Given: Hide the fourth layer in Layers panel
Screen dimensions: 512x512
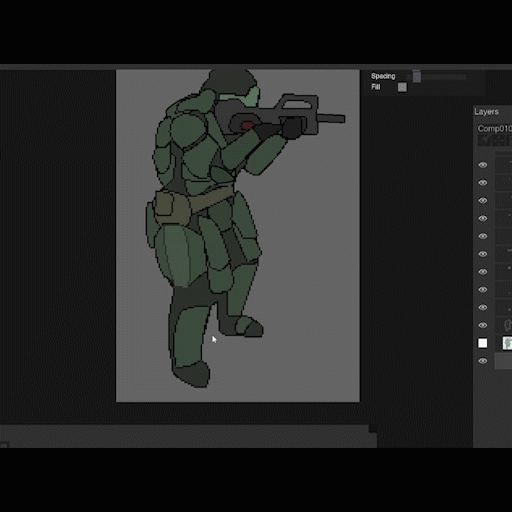Looking at the screenshot, I should 483,218.
